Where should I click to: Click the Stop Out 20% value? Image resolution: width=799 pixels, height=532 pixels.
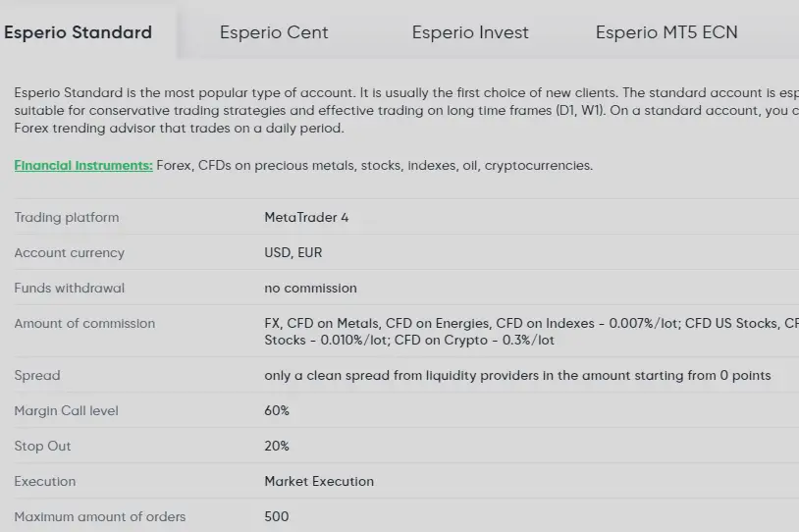tap(277, 446)
